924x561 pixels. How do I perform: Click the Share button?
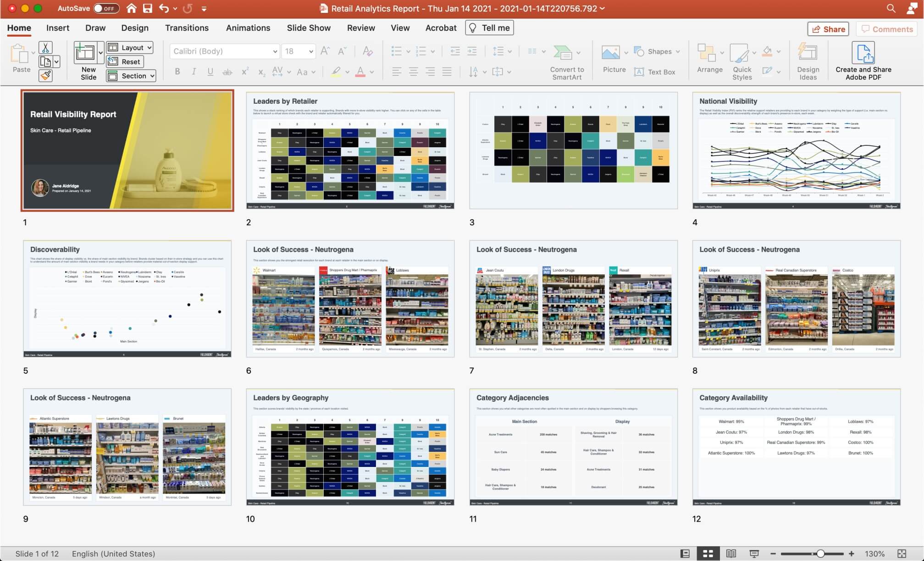click(x=828, y=29)
